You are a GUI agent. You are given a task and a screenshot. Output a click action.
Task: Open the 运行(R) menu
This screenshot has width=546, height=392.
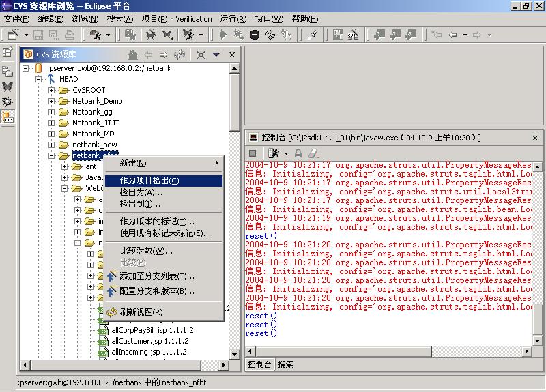click(233, 19)
